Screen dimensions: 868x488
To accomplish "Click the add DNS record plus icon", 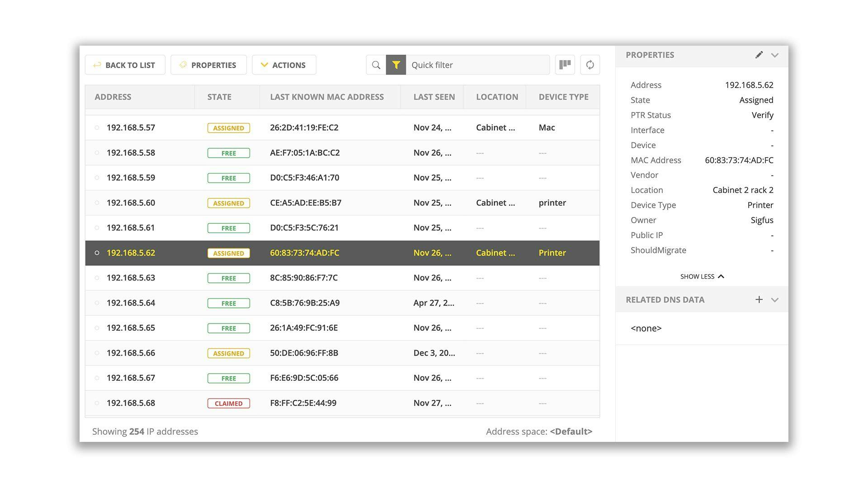I will click(758, 299).
